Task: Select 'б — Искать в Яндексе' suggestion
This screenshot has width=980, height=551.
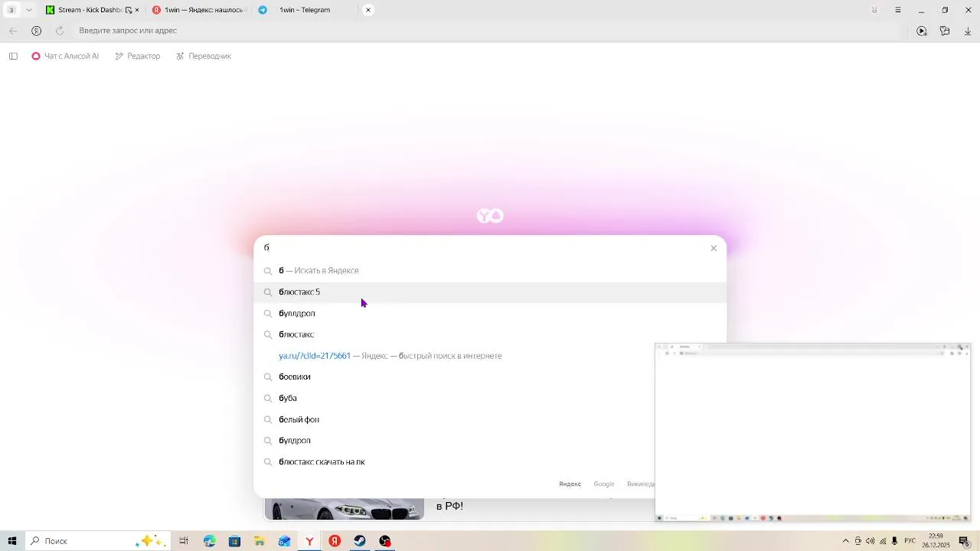Action: point(490,270)
